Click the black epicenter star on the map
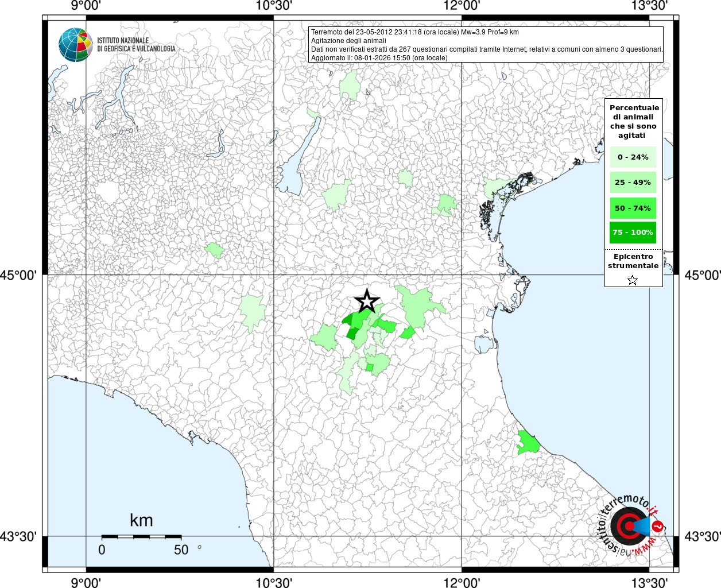 [x=367, y=301]
